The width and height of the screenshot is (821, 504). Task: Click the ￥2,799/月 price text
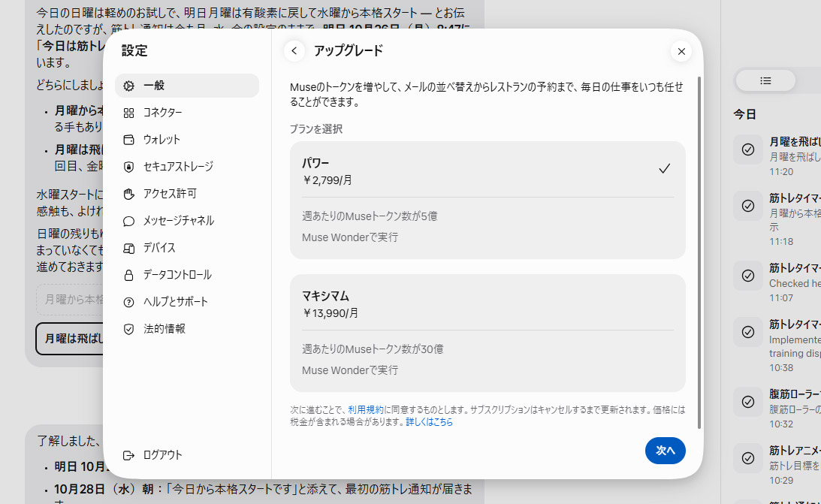[327, 180]
